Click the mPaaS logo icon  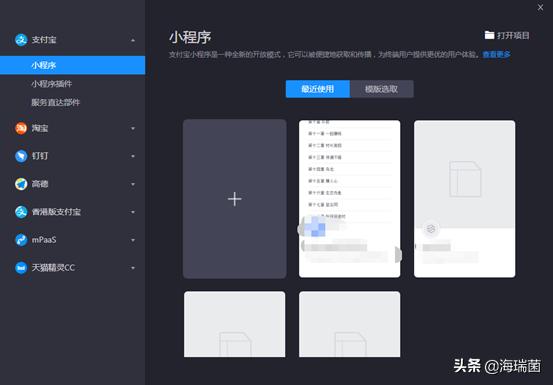21,240
